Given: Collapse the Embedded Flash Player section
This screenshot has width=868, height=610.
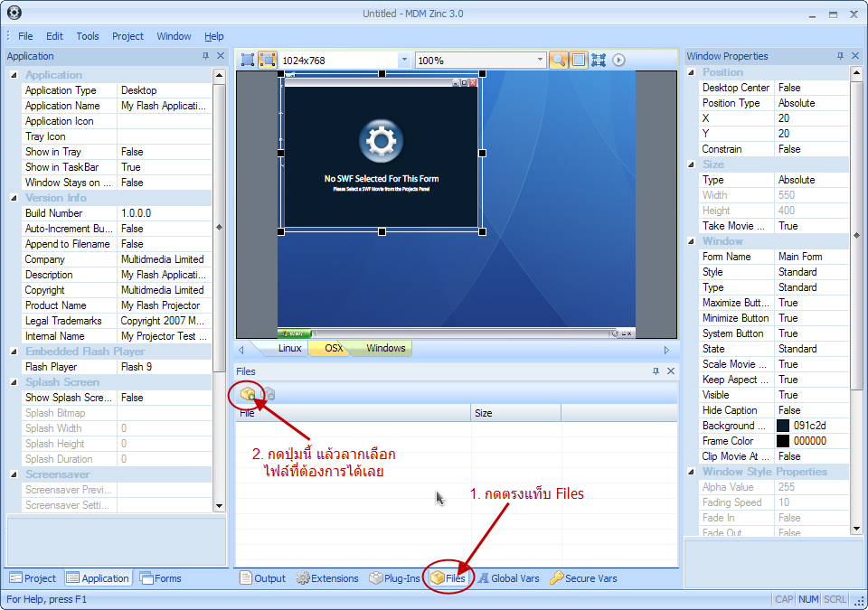Looking at the screenshot, I should pos(14,352).
